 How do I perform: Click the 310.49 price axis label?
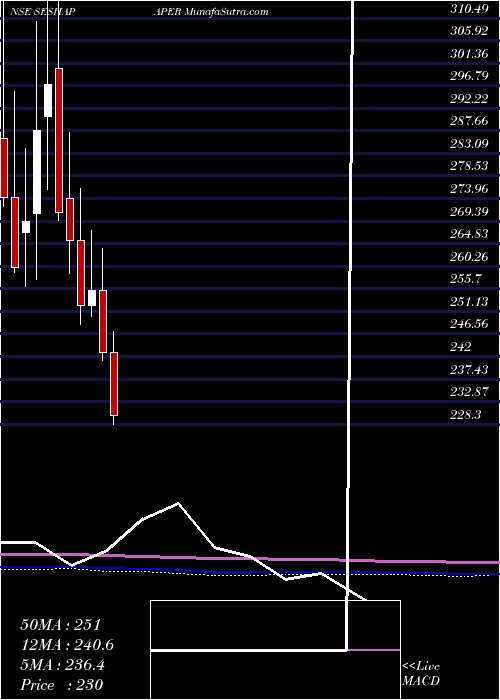468,9
